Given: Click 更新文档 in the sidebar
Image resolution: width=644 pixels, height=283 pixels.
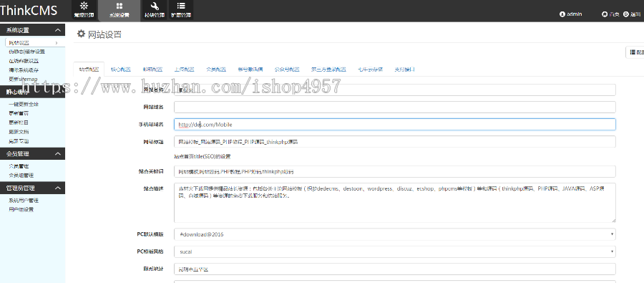Looking at the screenshot, I should [x=19, y=132].
